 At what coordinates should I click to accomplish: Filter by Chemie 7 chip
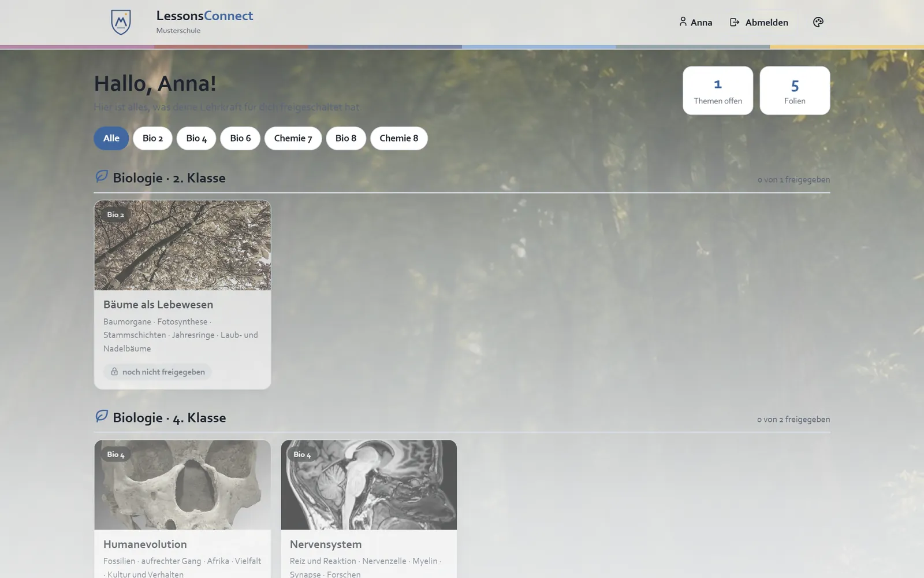(293, 138)
